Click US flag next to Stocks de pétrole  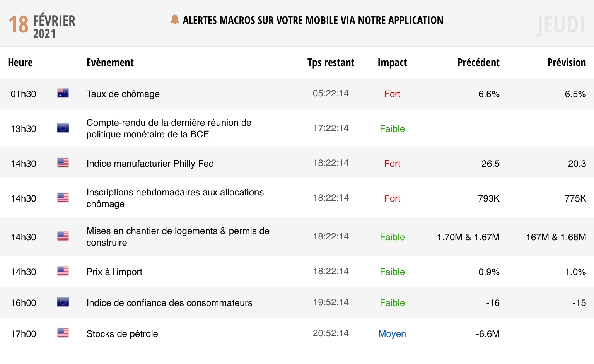pyautogui.click(x=63, y=333)
